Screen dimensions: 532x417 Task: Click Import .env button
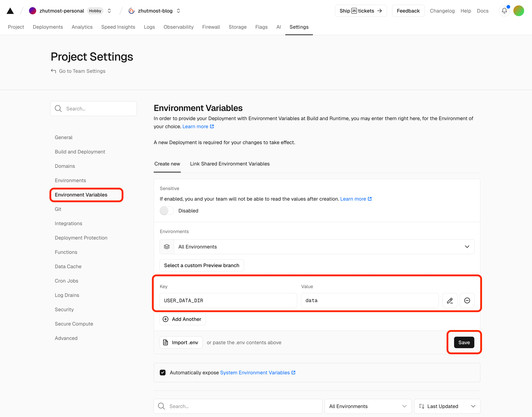click(x=181, y=342)
